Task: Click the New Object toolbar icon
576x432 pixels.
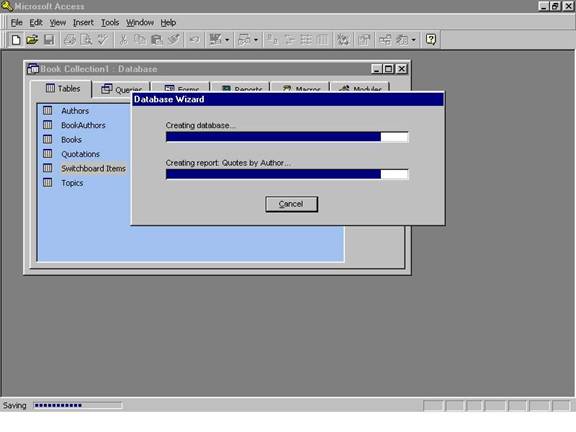Action: (402, 40)
